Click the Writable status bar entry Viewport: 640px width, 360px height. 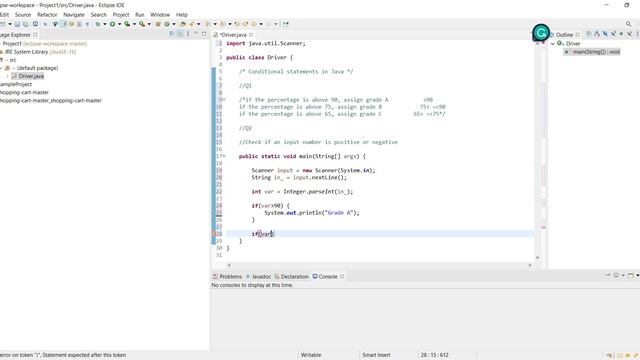coord(311,355)
